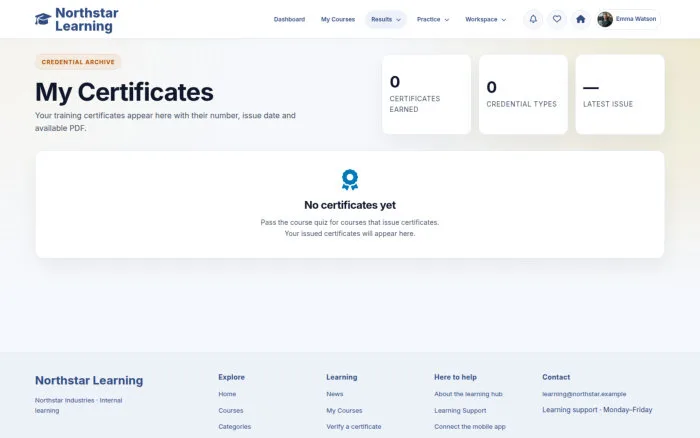Click 'Pass the course quiz' instruction text

(350, 222)
